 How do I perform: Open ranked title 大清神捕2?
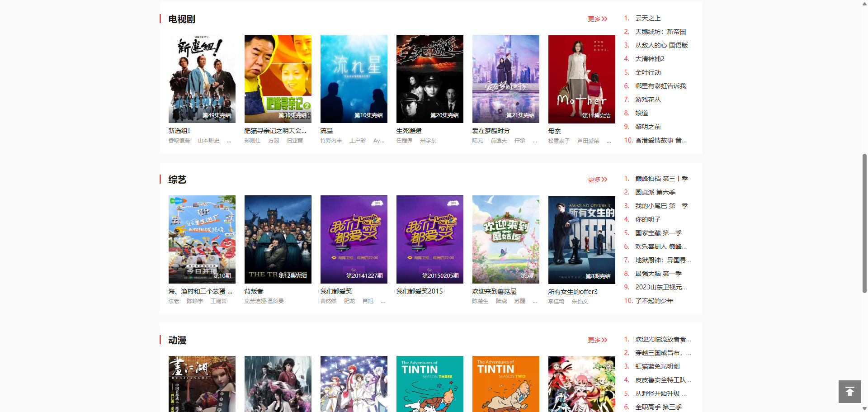pyautogui.click(x=650, y=59)
